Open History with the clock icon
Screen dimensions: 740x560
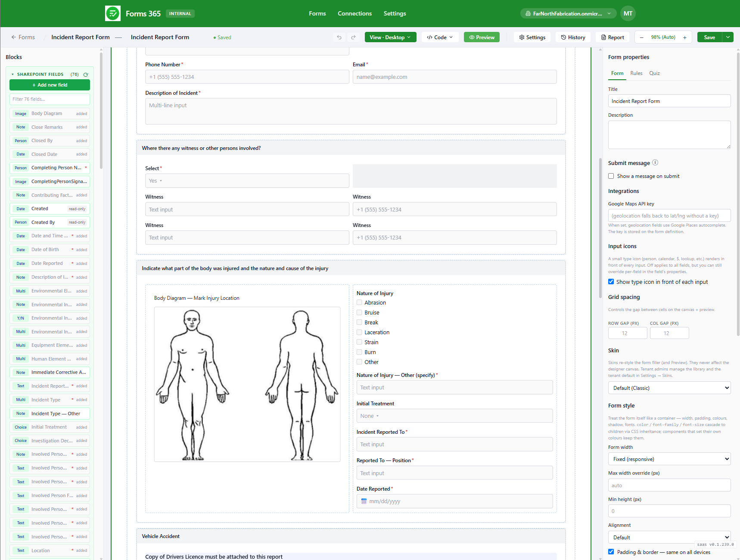[x=573, y=37]
